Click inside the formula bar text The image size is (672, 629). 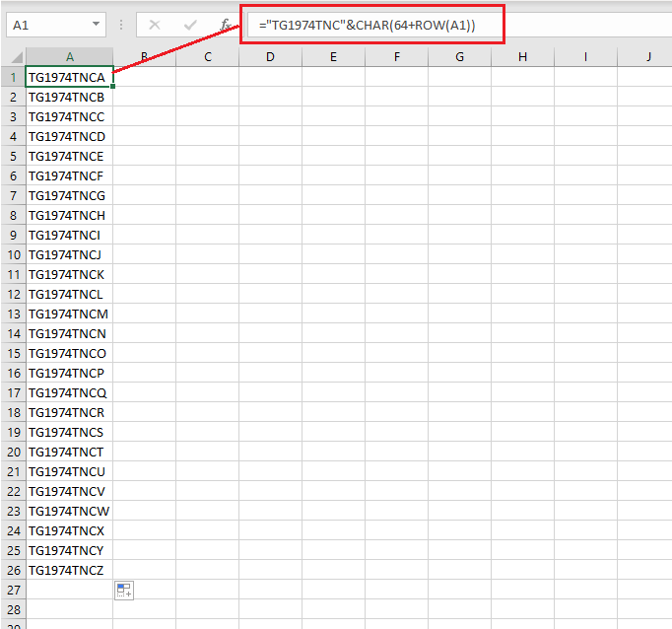coord(368,26)
